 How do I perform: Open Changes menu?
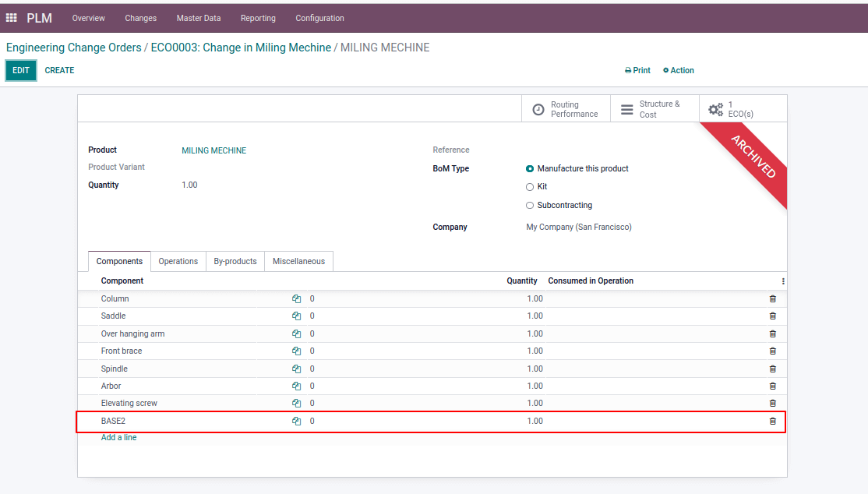140,18
